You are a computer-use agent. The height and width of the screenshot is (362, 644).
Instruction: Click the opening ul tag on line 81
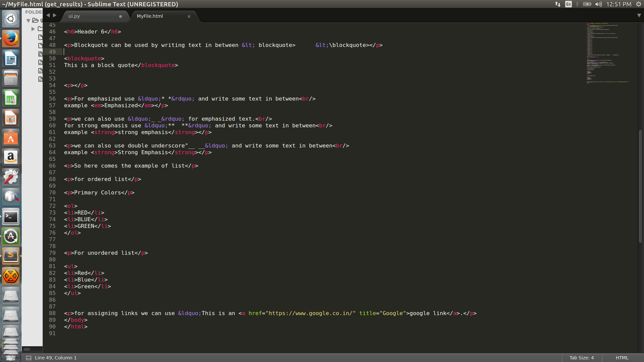[71, 266]
